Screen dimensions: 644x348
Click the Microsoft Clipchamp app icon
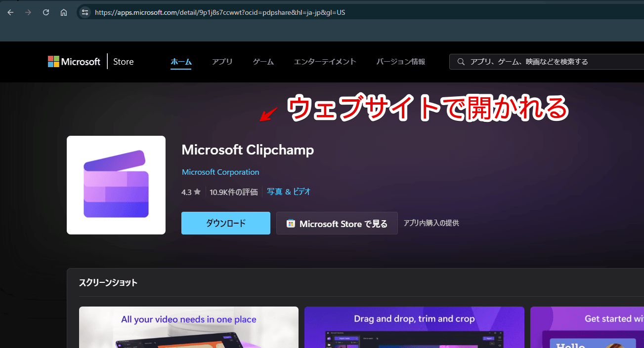tap(116, 185)
